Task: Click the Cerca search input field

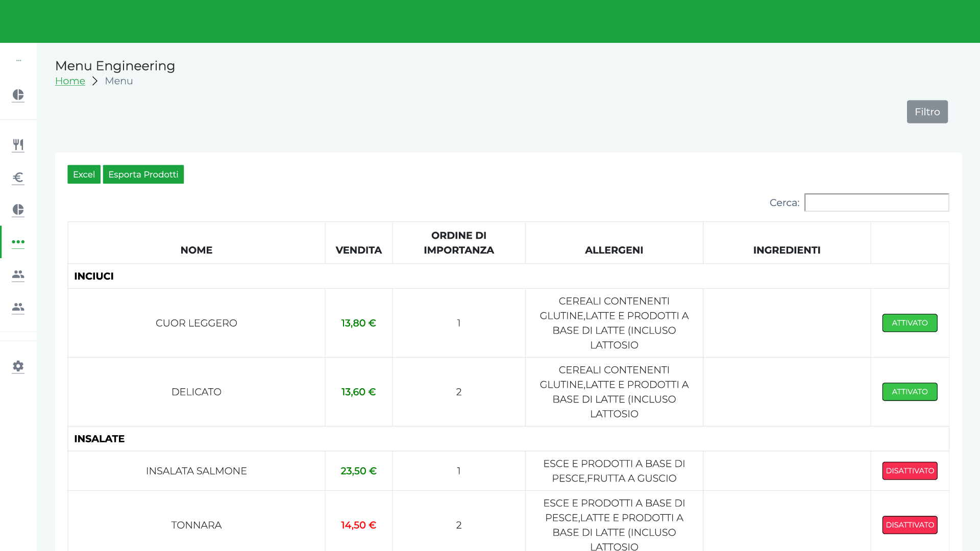Action: (876, 203)
